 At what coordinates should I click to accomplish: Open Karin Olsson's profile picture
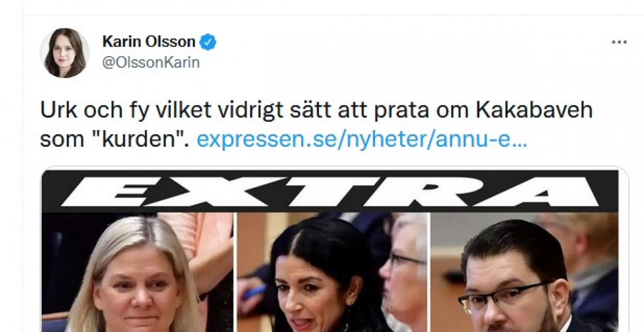click(x=64, y=53)
